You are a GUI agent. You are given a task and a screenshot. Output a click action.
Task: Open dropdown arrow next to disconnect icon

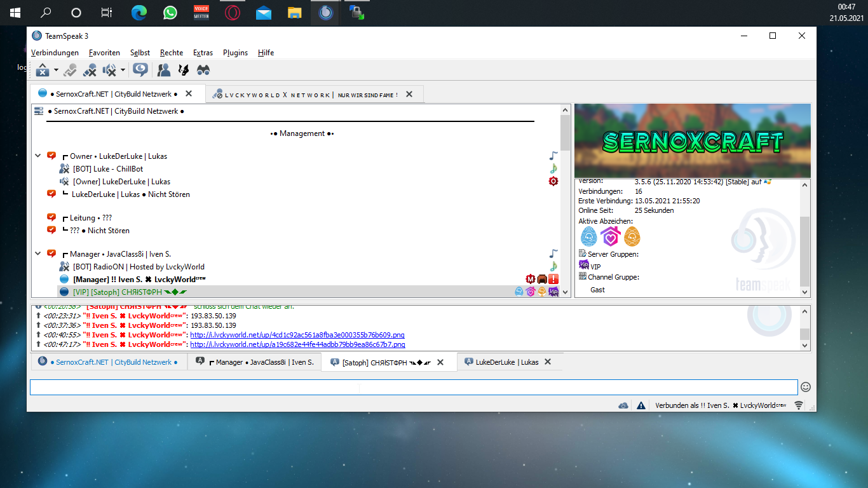coord(56,70)
